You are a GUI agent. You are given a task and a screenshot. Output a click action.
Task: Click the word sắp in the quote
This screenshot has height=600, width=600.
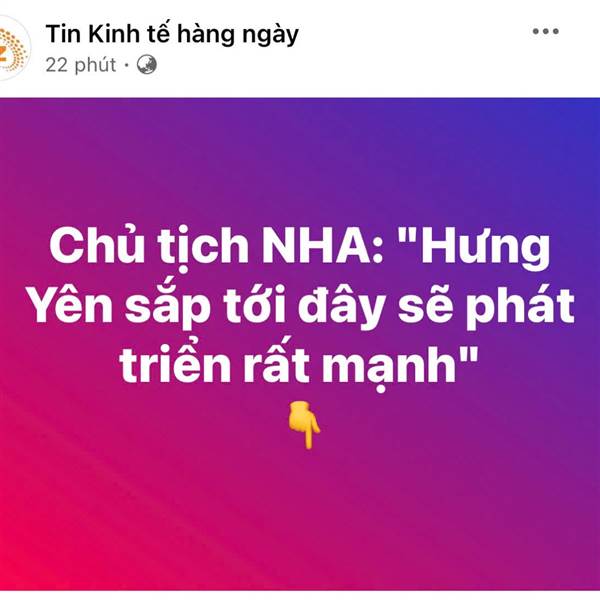(168, 307)
